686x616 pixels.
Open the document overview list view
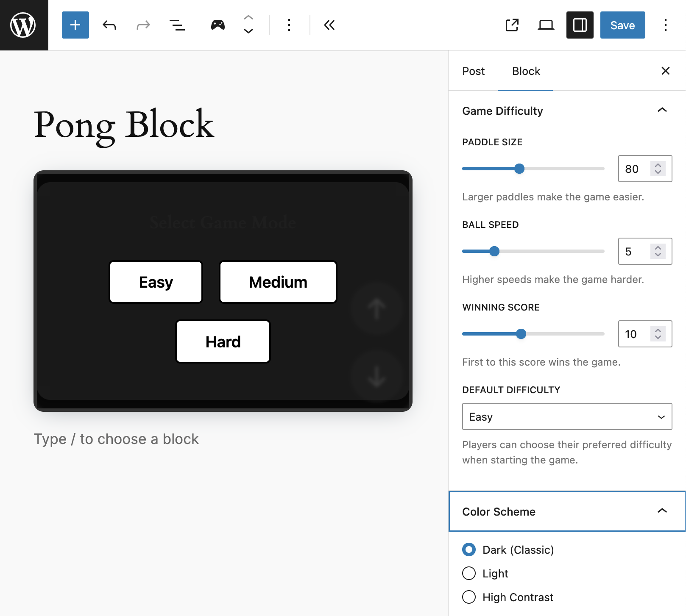[x=177, y=25]
